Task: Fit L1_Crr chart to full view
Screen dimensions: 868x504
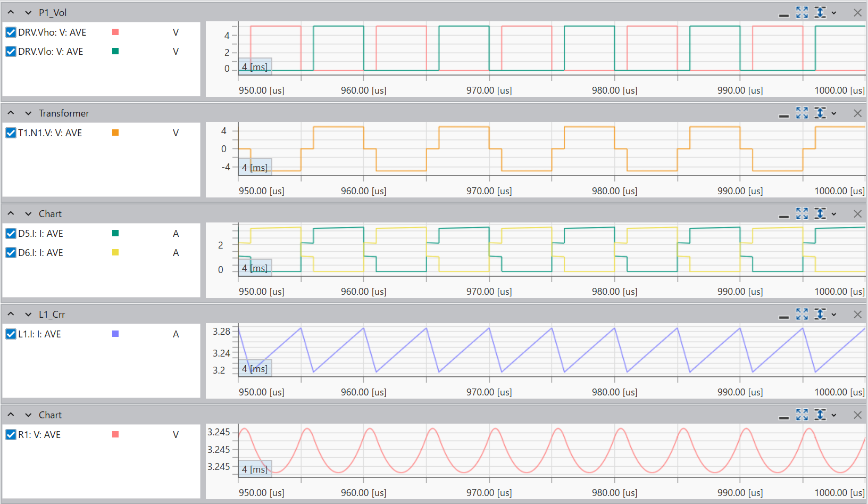Action: click(802, 314)
